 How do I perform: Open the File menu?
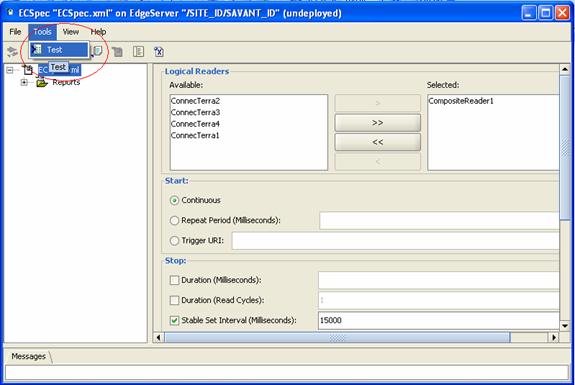point(15,32)
